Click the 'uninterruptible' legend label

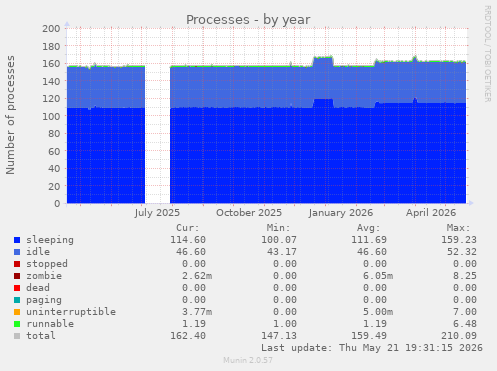click(x=71, y=312)
